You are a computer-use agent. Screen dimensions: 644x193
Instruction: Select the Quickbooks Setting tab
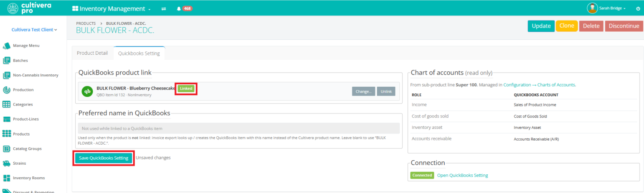click(x=139, y=53)
